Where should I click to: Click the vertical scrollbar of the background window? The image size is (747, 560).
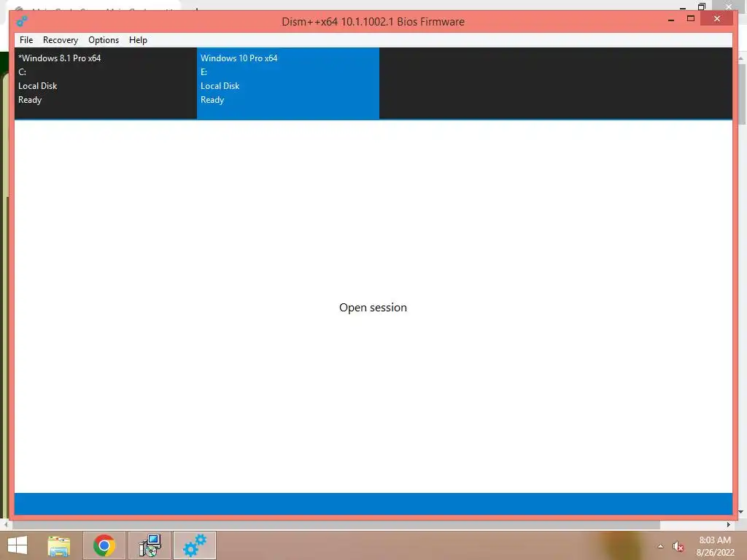coord(742,93)
